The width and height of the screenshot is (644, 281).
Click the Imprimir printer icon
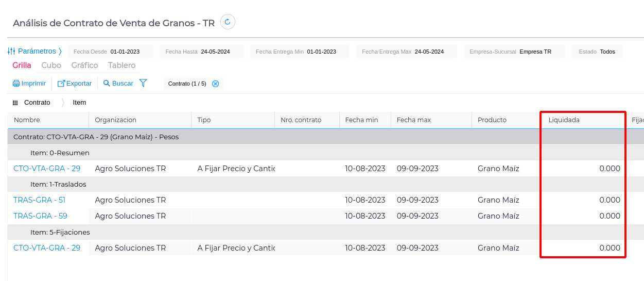[16, 84]
